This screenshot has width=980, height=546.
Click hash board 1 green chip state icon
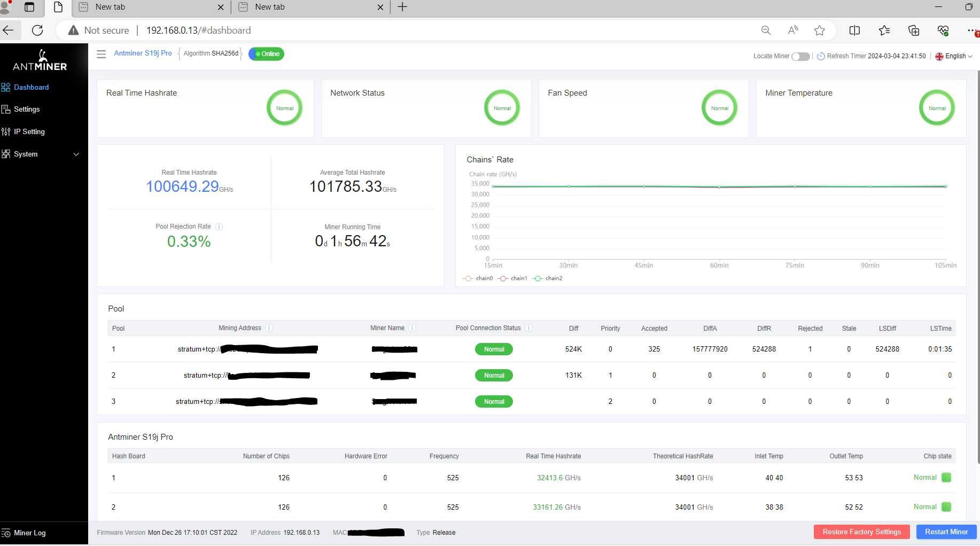946,478
